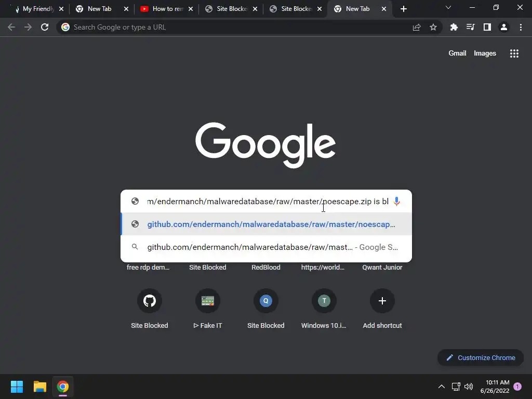Open the Fake IT shortcut

208,309
